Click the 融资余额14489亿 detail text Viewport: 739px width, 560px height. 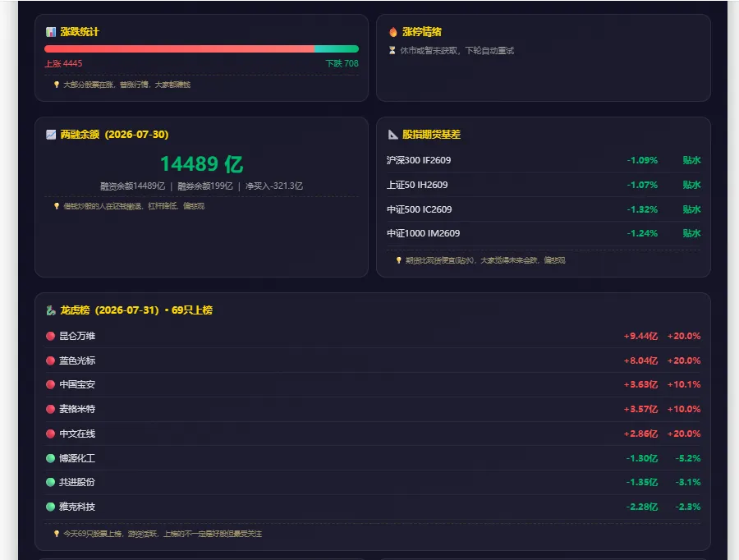pos(132,186)
